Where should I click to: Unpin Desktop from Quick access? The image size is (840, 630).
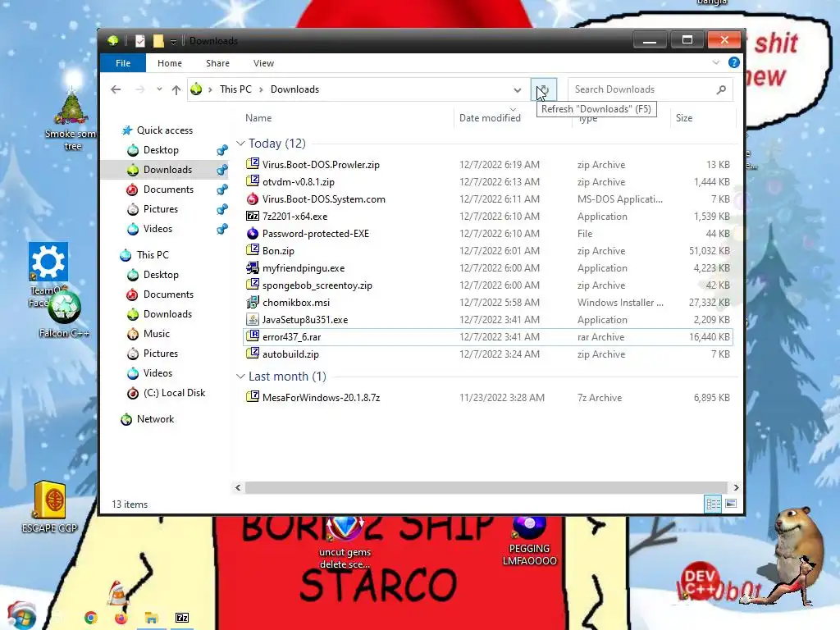pyautogui.click(x=222, y=150)
